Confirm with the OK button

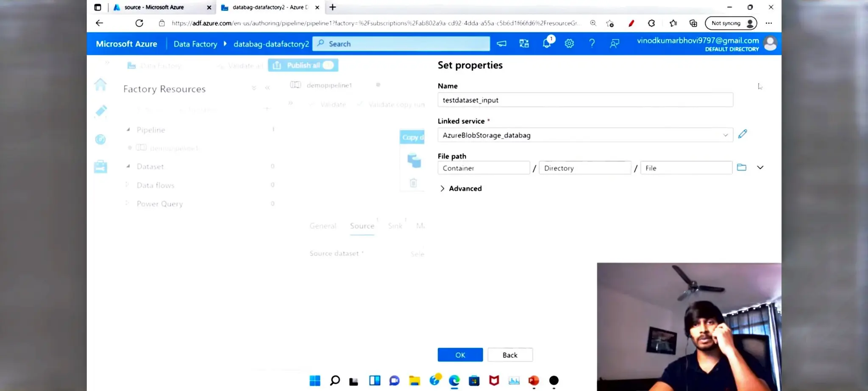460,355
